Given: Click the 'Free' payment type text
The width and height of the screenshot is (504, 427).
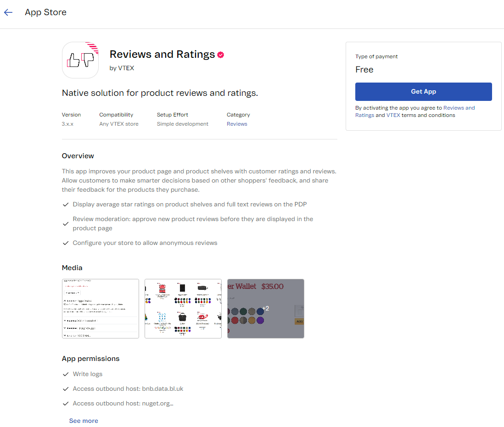Looking at the screenshot, I should 364,70.
